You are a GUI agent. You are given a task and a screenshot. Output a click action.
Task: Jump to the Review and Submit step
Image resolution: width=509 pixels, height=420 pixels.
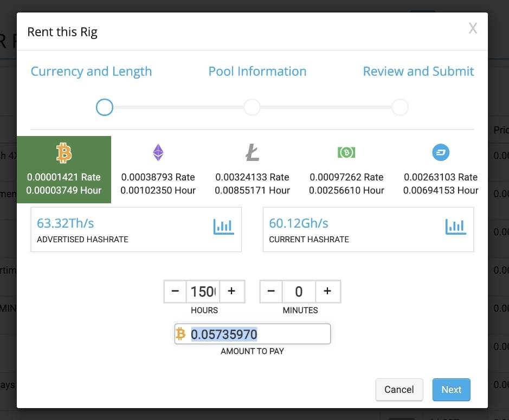(x=418, y=72)
